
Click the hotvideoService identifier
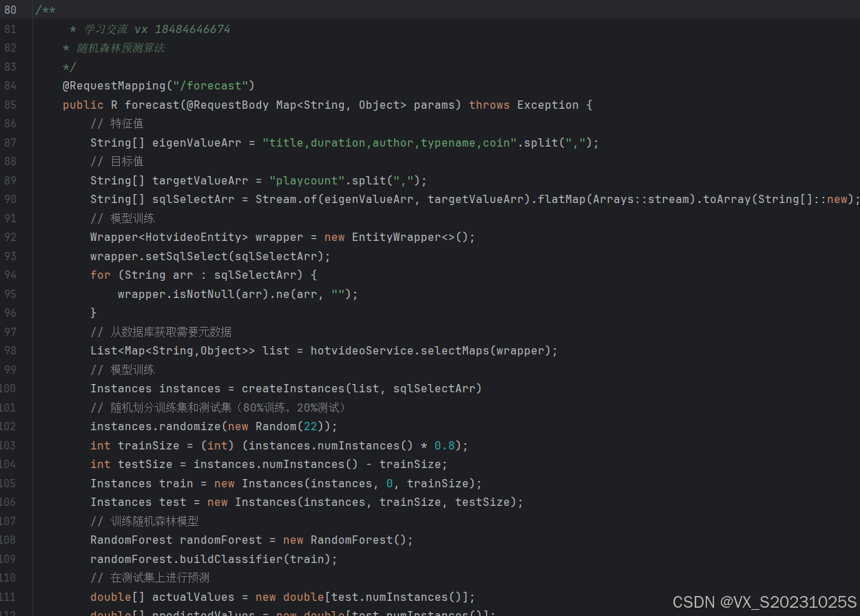(359, 351)
